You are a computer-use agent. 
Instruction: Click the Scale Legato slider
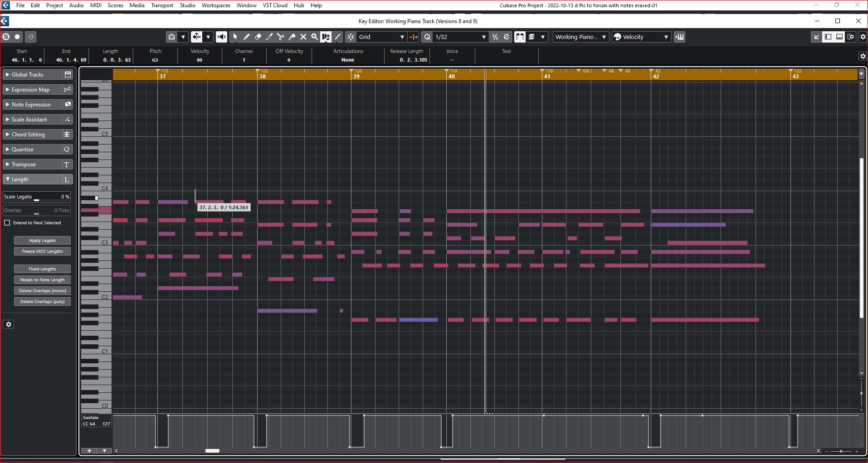click(x=37, y=197)
